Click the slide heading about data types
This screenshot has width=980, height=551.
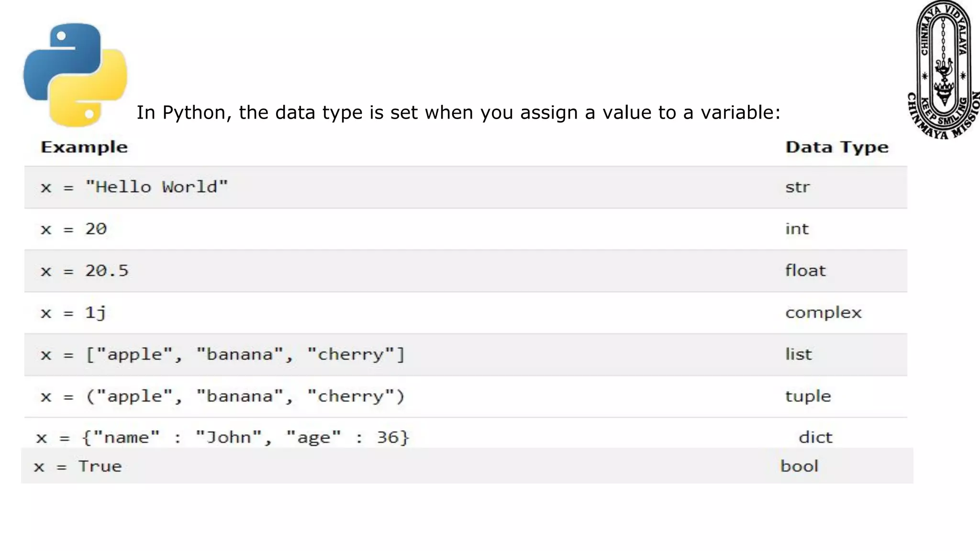click(x=458, y=113)
